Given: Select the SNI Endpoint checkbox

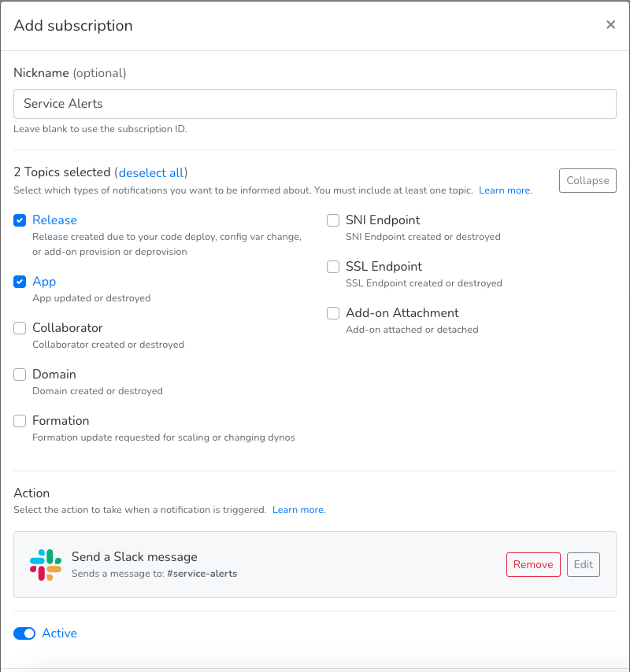Looking at the screenshot, I should (334, 220).
